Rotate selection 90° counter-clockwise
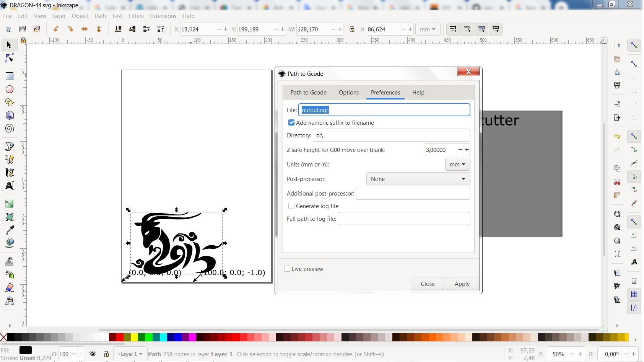 [x=56, y=29]
